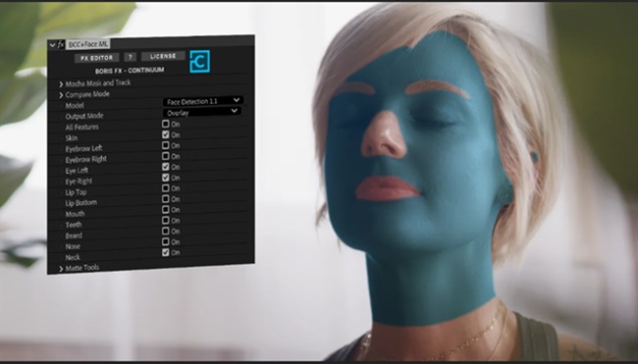Click the BORIS FX - CONTINUUM title

coord(130,71)
